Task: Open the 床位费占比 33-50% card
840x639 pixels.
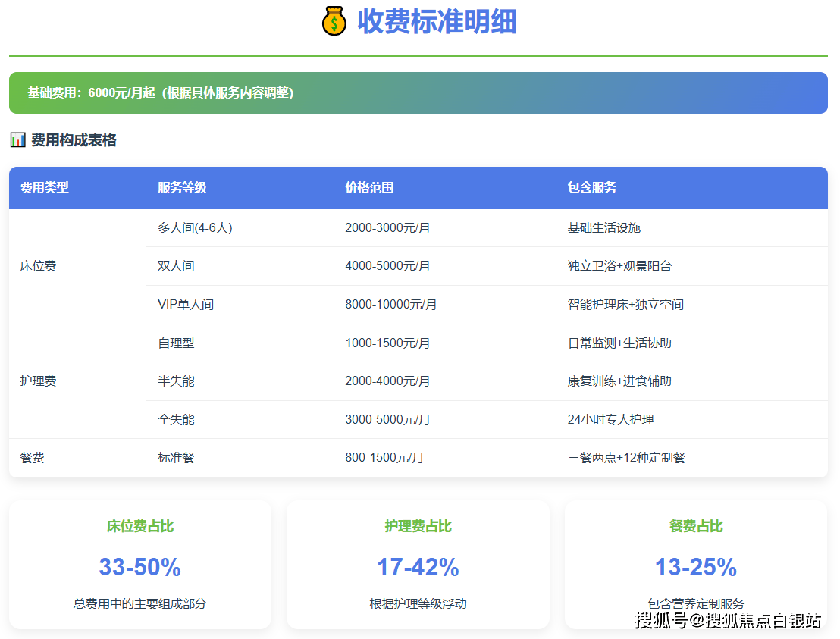Action: coord(140,565)
